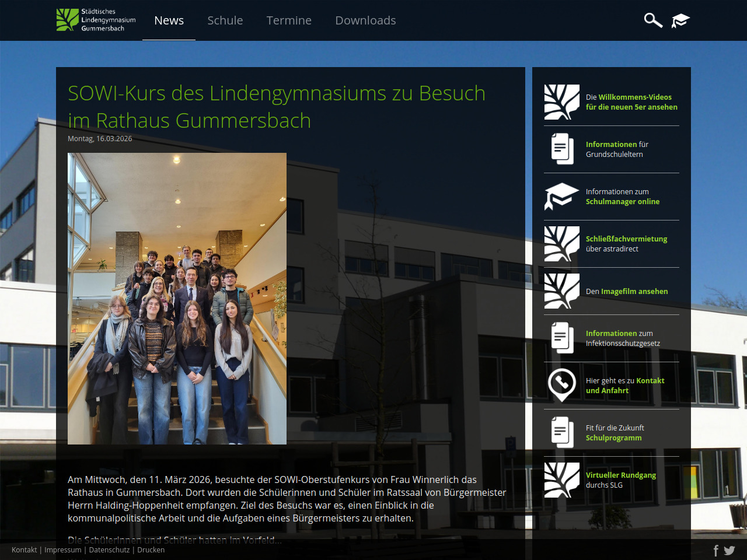Click the phone icon for Kontakt und Anfahrt

[561, 385]
